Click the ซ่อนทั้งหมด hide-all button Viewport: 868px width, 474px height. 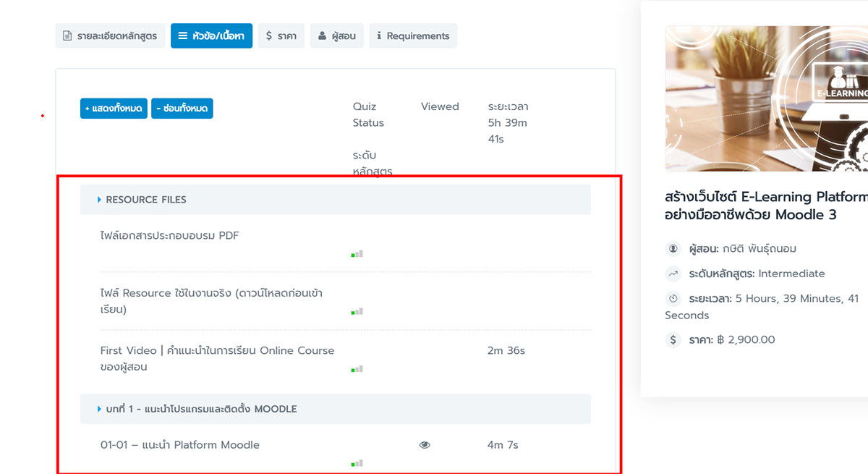point(182,107)
